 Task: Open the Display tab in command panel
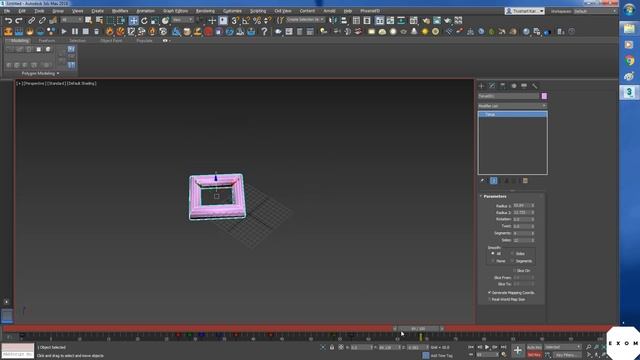(524, 86)
